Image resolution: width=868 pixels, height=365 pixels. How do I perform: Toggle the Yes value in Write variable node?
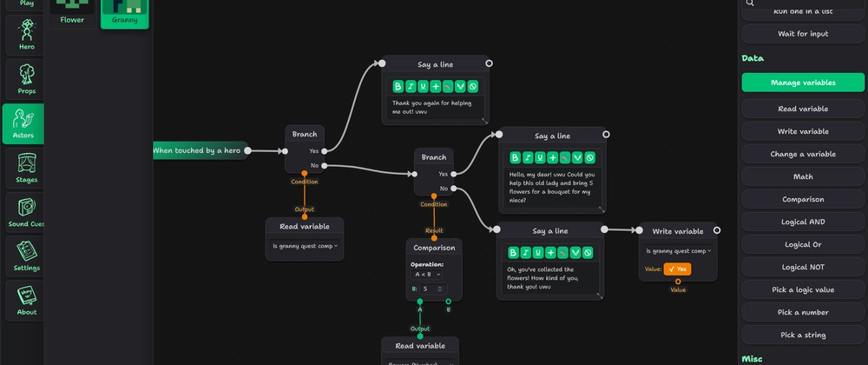point(677,269)
